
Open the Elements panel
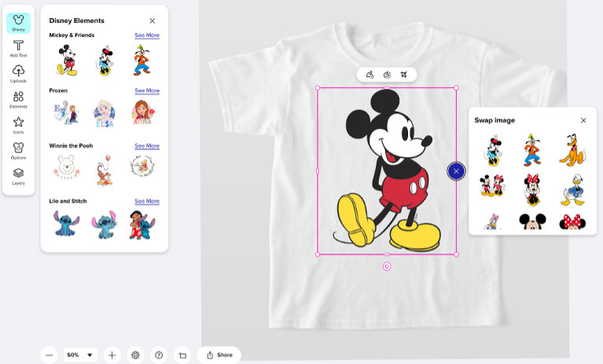click(x=18, y=100)
